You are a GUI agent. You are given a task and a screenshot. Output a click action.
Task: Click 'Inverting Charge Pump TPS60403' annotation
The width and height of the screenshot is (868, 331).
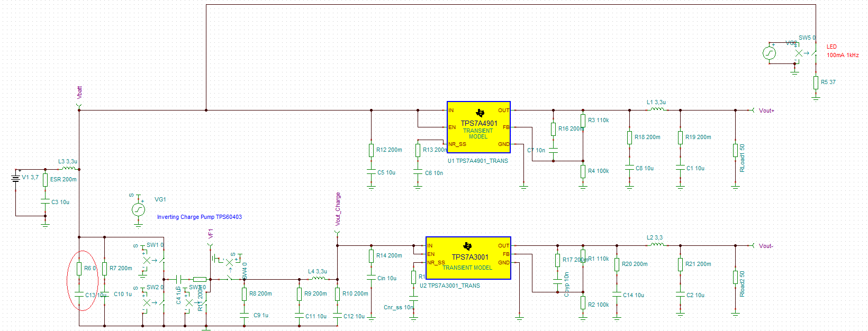[200, 217]
